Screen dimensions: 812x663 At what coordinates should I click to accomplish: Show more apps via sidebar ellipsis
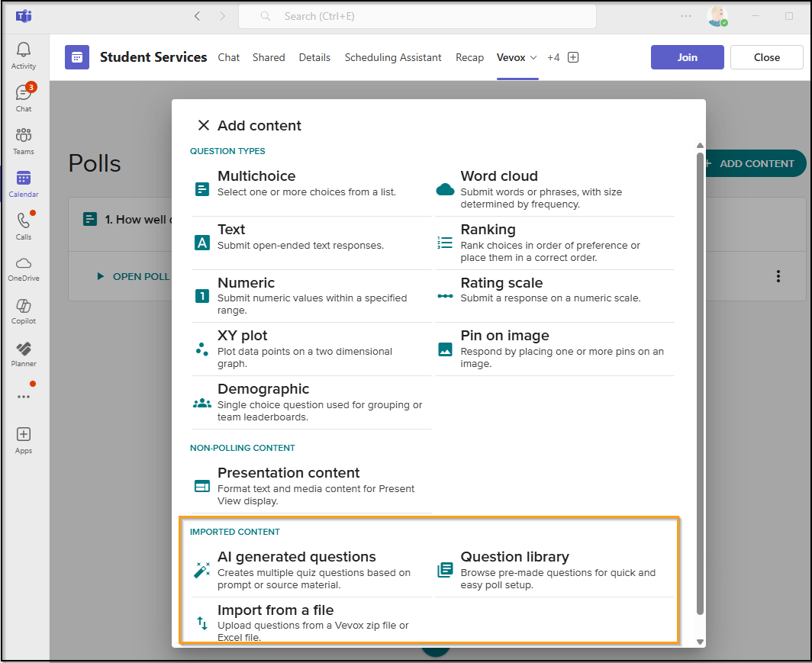[24, 397]
